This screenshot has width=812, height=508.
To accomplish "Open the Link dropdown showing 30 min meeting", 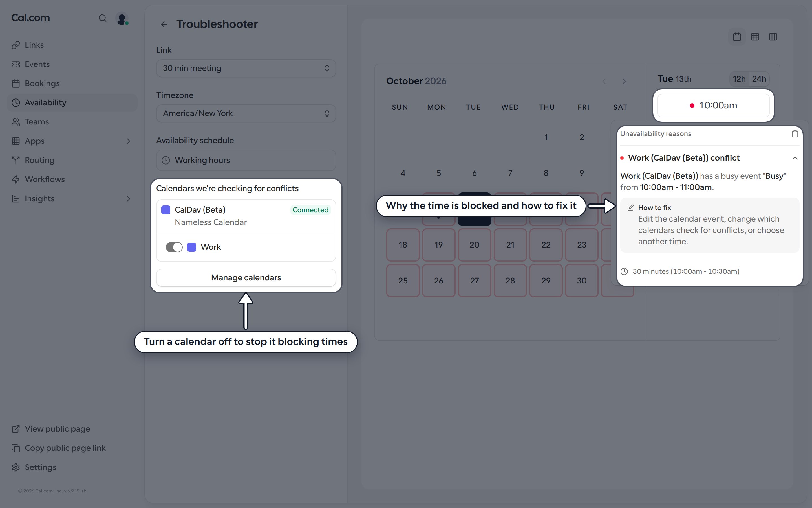I will tap(246, 68).
